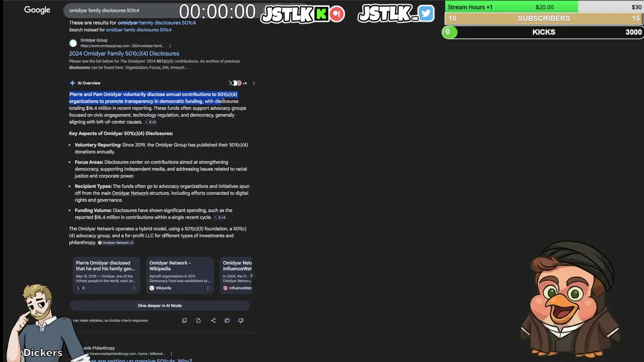Image resolution: width=644 pixels, height=362 pixels.
Task: Click the X logo on first source card
Action: (78, 288)
